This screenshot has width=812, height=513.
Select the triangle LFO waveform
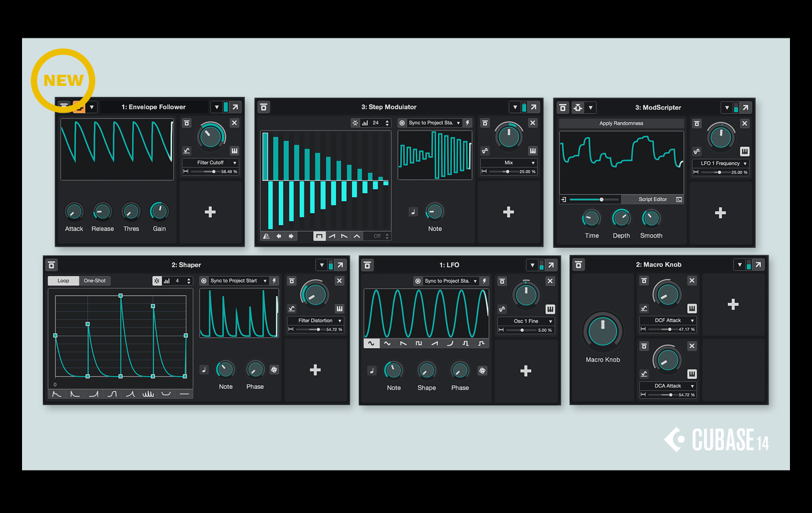pyautogui.click(x=387, y=344)
